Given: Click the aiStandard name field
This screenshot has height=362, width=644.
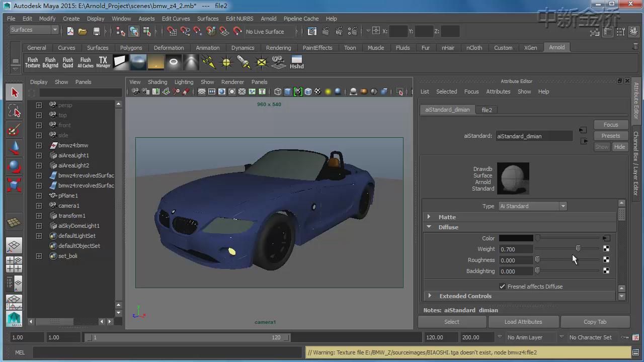Looking at the screenshot, I should click(x=534, y=136).
